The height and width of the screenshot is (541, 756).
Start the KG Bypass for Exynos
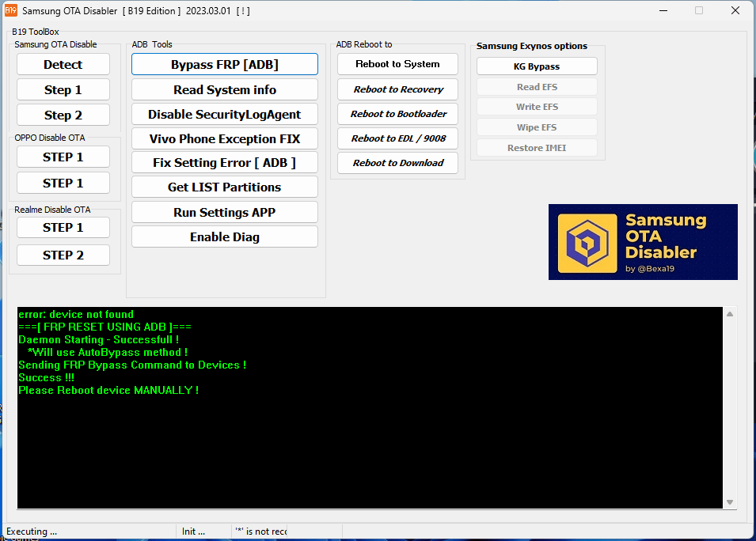point(537,66)
